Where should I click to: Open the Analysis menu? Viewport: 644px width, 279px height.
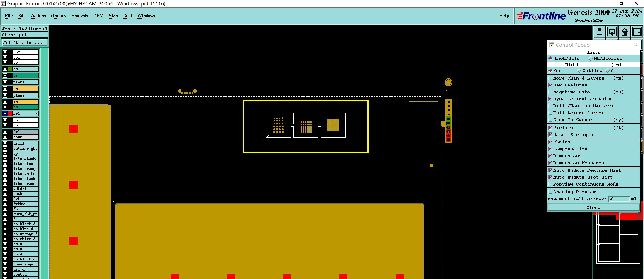pos(80,16)
